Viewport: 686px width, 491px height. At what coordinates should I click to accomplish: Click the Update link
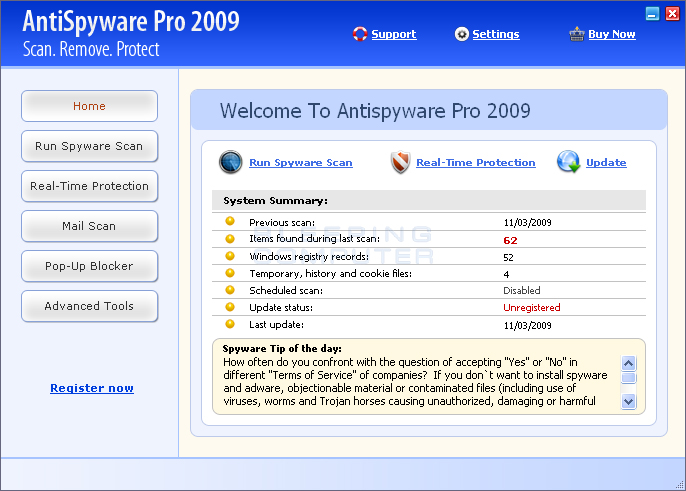tap(606, 162)
